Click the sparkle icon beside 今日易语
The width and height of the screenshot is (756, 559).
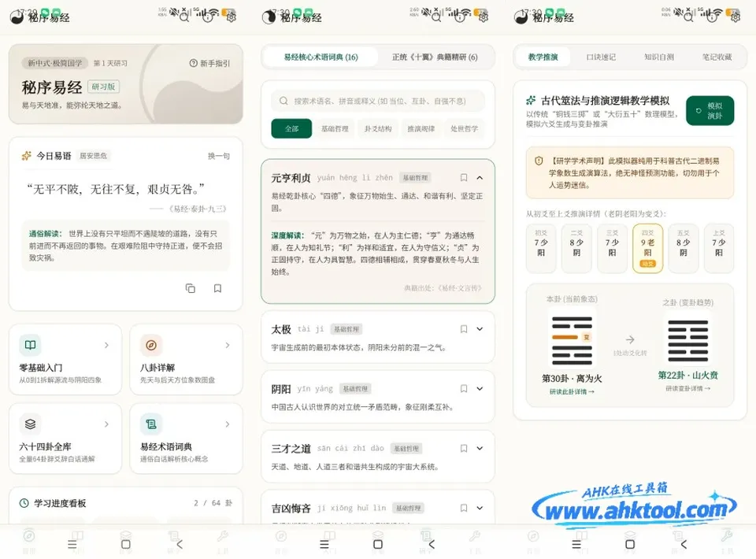point(27,156)
